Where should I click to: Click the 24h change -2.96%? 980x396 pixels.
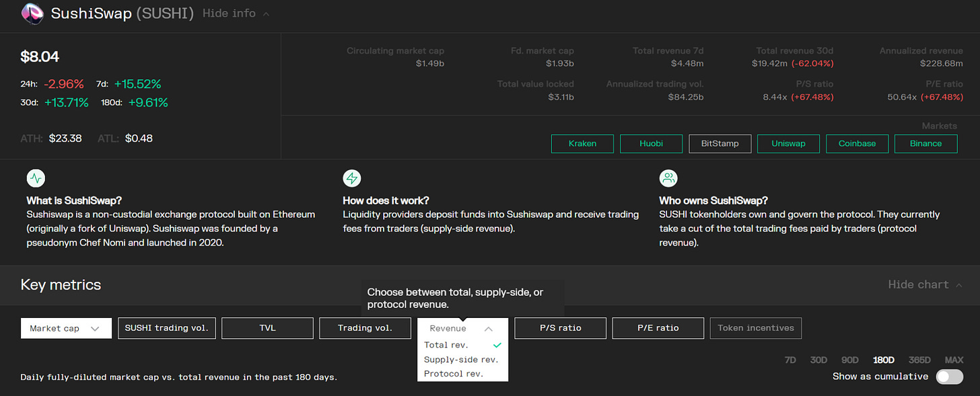click(x=64, y=84)
